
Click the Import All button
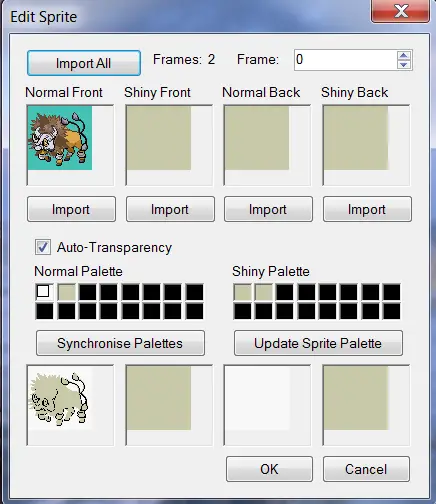point(84,63)
